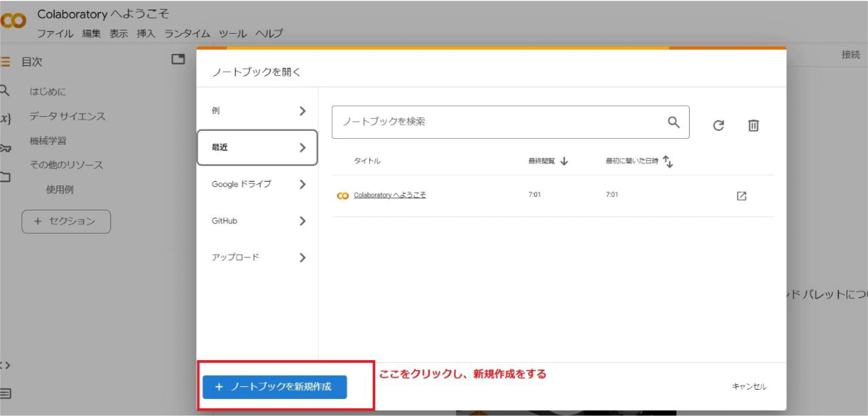The image size is (868, 416).
Task: Open the ランタイム menu
Action: [x=187, y=34]
